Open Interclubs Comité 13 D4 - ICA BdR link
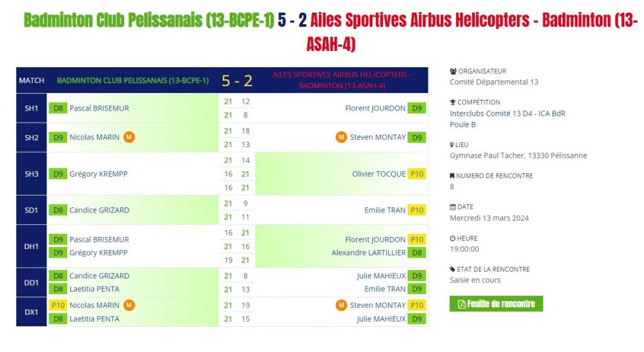 508,114
